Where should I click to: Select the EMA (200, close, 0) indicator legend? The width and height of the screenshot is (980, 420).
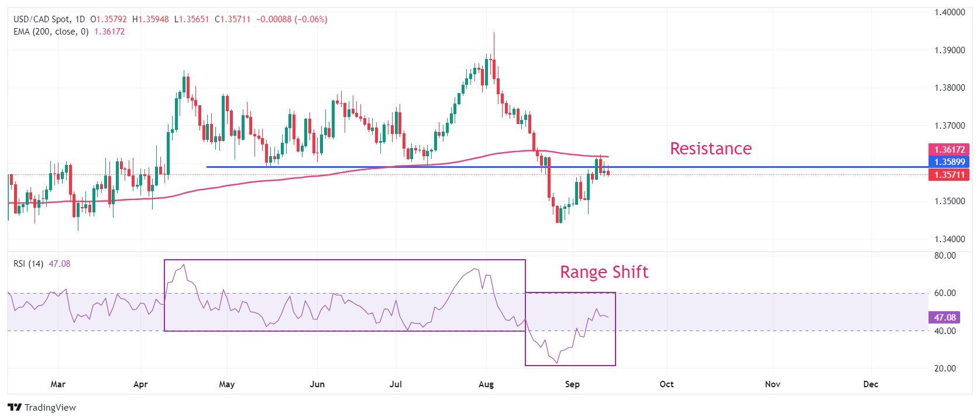51,32
